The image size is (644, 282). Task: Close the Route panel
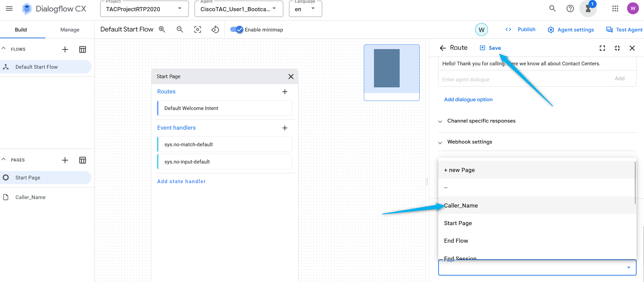coord(632,48)
